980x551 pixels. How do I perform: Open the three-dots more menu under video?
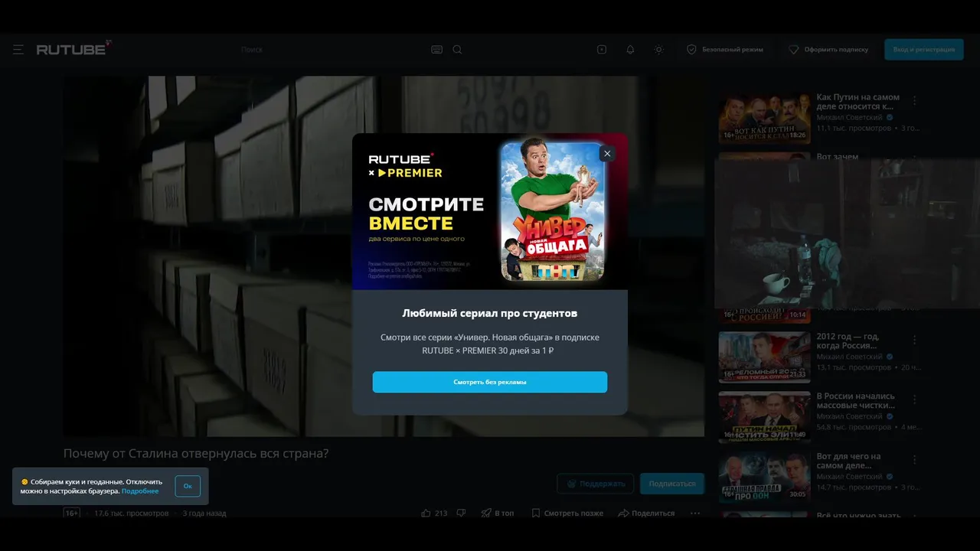point(695,514)
